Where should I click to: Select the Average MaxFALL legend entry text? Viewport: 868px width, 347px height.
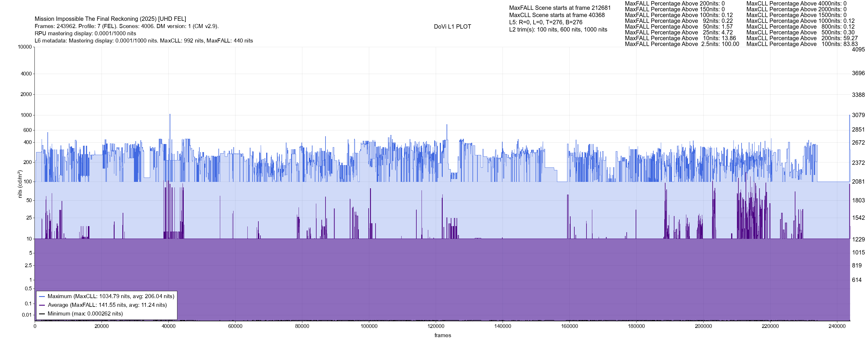pyautogui.click(x=107, y=305)
